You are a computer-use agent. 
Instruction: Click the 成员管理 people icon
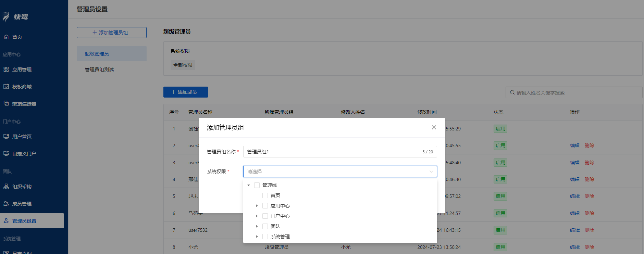point(6,204)
